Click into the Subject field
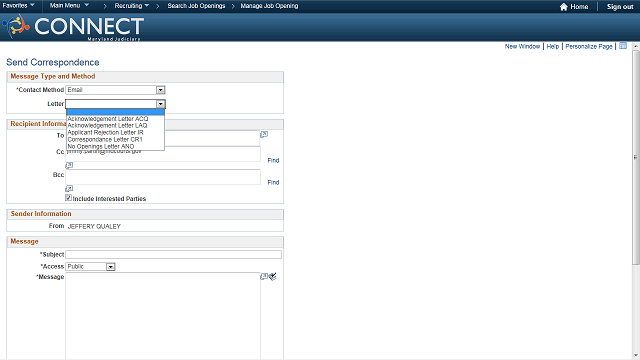The height and width of the screenshot is (360, 640). click(x=173, y=254)
